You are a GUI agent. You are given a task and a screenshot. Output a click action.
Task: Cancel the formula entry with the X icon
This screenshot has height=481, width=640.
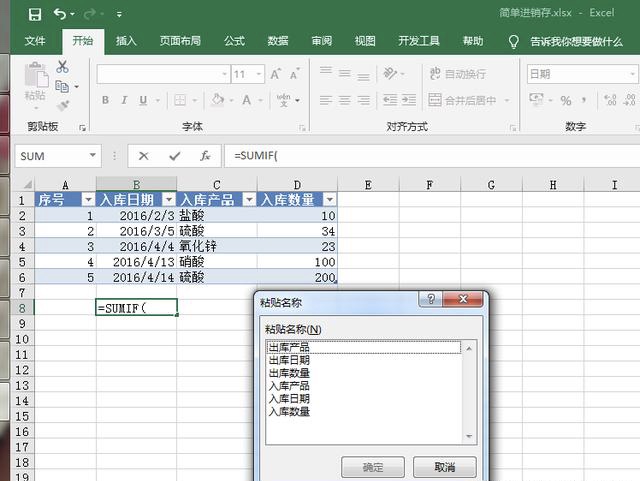tap(144, 156)
